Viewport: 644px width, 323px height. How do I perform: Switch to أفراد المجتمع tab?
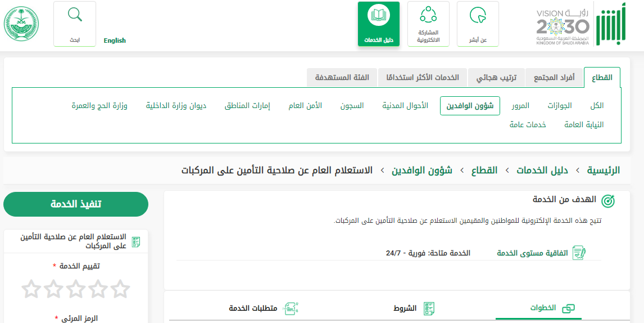tap(554, 78)
